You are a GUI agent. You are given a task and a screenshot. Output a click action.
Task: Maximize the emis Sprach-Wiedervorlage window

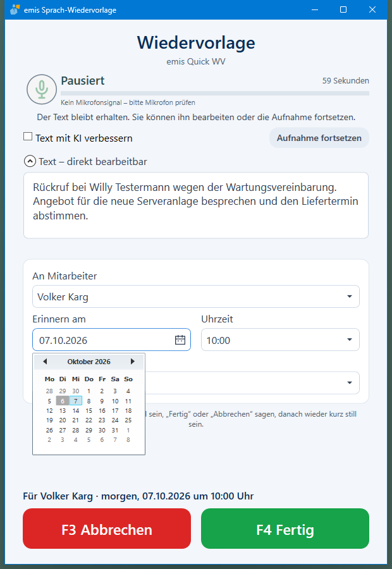pos(343,9)
